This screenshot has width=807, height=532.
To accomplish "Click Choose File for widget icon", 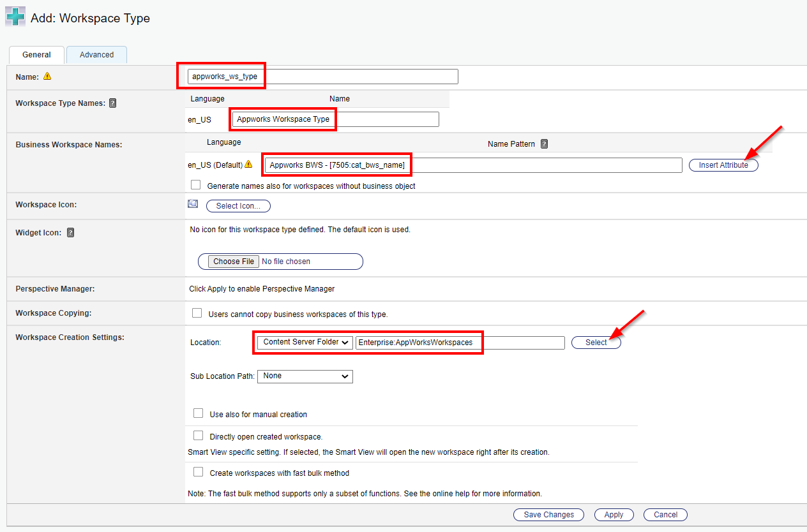I will (x=234, y=262).
